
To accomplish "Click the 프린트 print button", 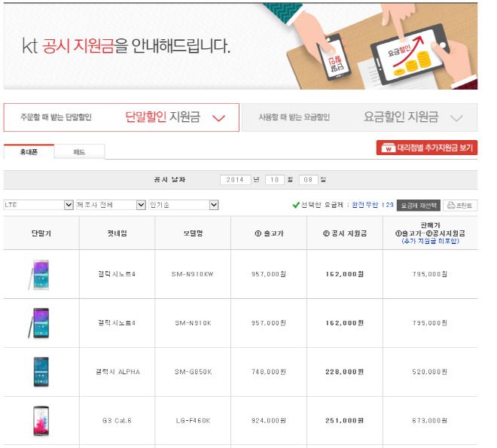I will pyautogui.click(x=460, y=206).
